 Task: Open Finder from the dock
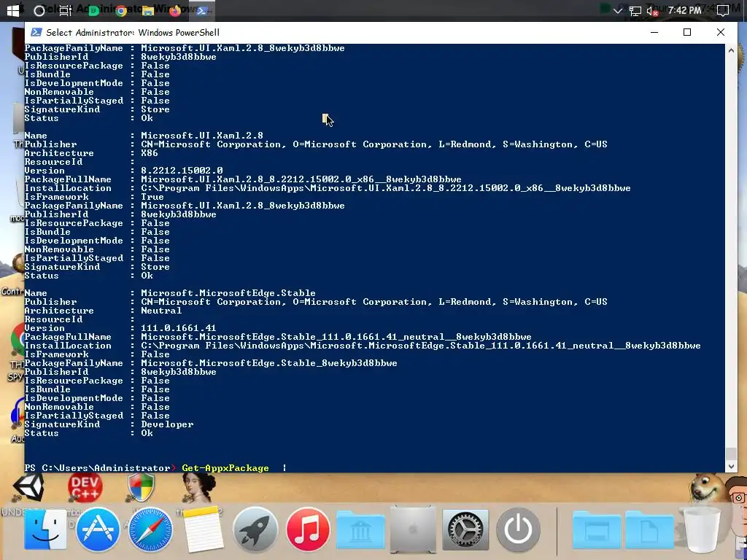tap(45, 529)
